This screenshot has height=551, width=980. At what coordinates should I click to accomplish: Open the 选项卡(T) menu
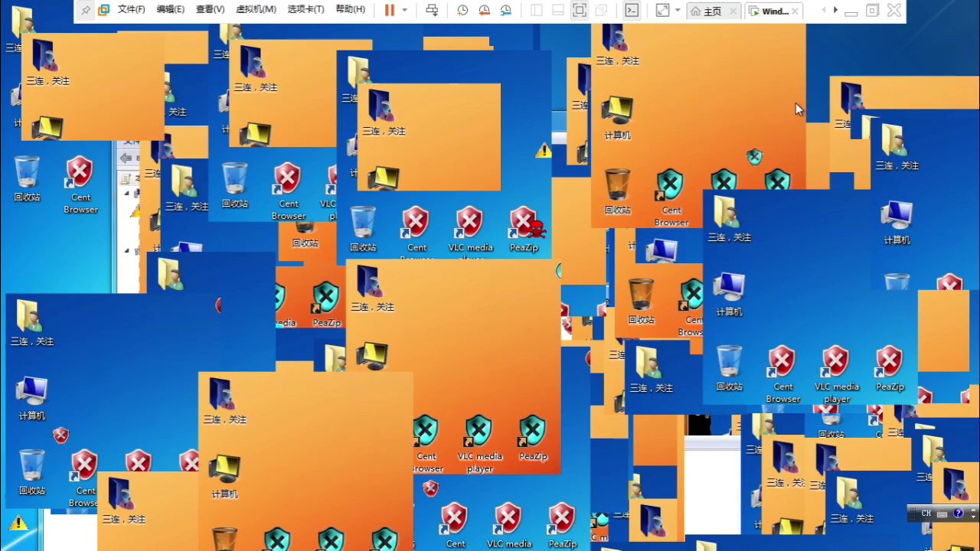[x=305, y=10]
